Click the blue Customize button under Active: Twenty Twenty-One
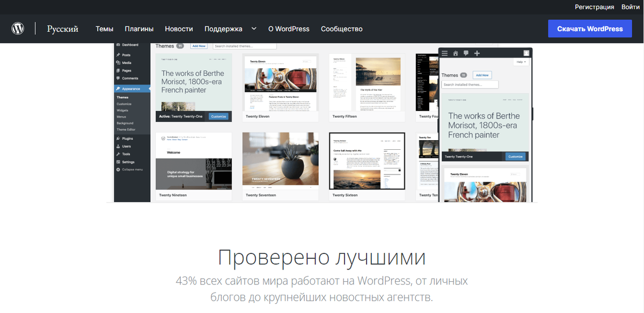 218,116
